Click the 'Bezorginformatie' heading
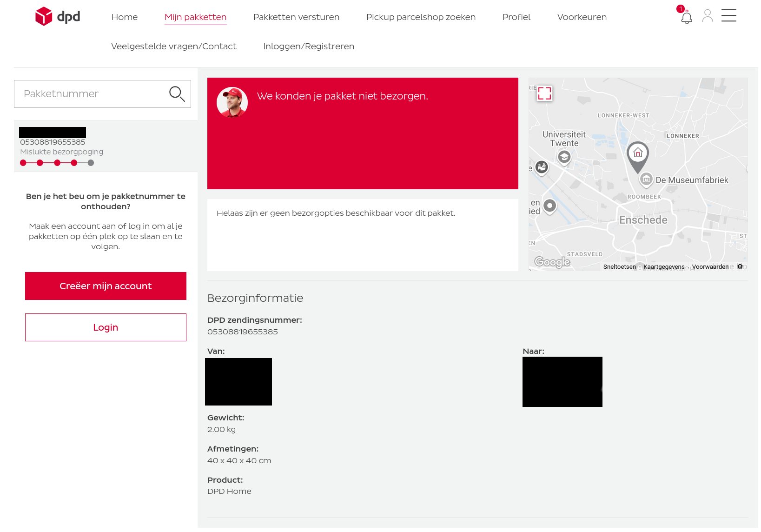 (255, 298)
